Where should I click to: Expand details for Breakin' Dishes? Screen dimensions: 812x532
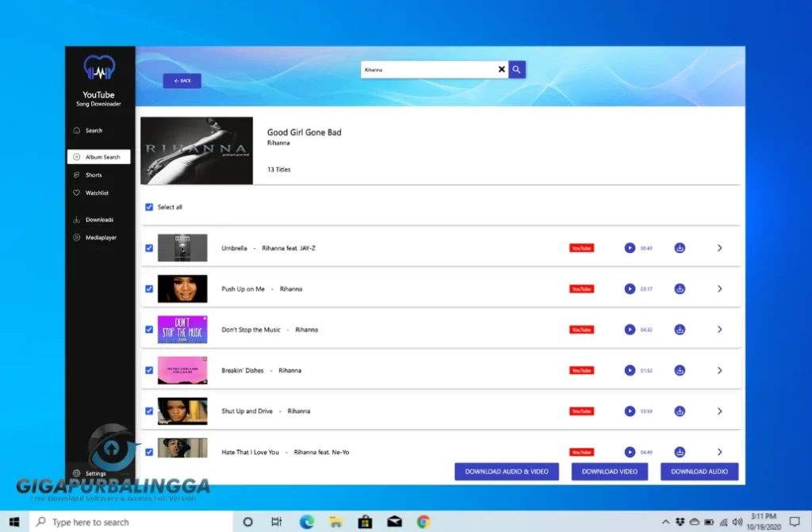pyautogui.click(x=719, y=370)
